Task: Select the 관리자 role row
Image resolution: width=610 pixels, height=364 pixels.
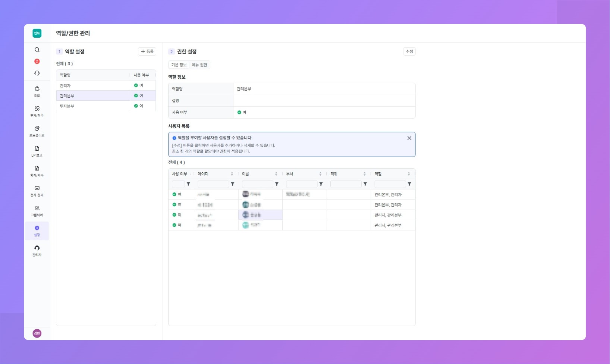Action: 106,85
